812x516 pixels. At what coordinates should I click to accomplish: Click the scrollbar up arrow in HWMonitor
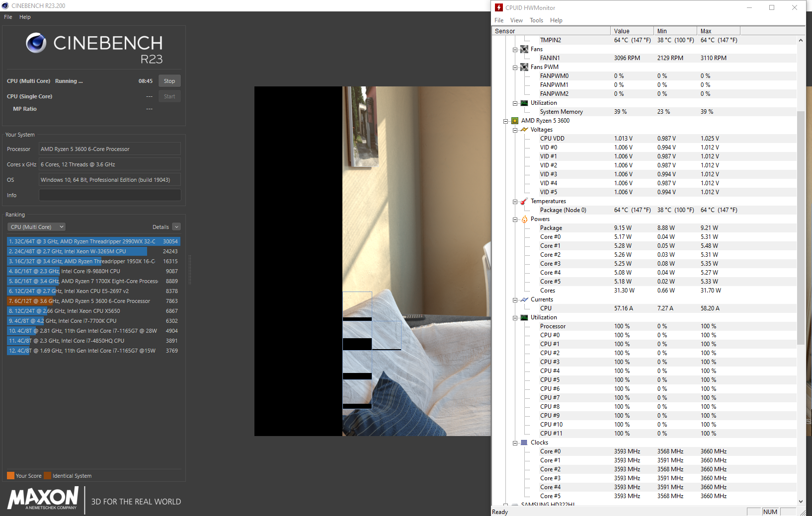pos(801,40)
